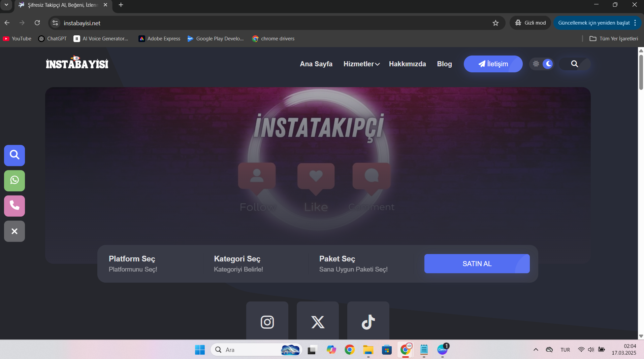Viewport: 644px width, 359px height.
Task: Expand the Hizmetler dropdown menu
Action: point(361,64)
